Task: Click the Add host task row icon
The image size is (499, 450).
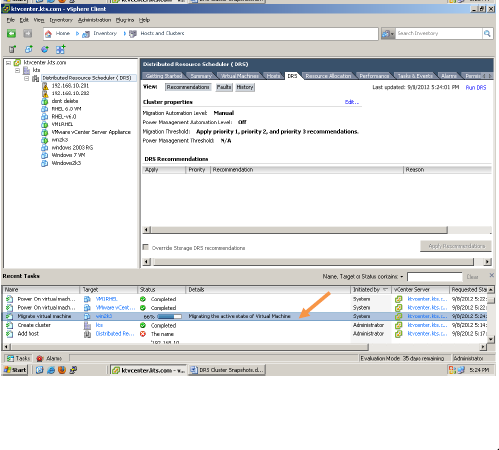Action: point(9,334)
